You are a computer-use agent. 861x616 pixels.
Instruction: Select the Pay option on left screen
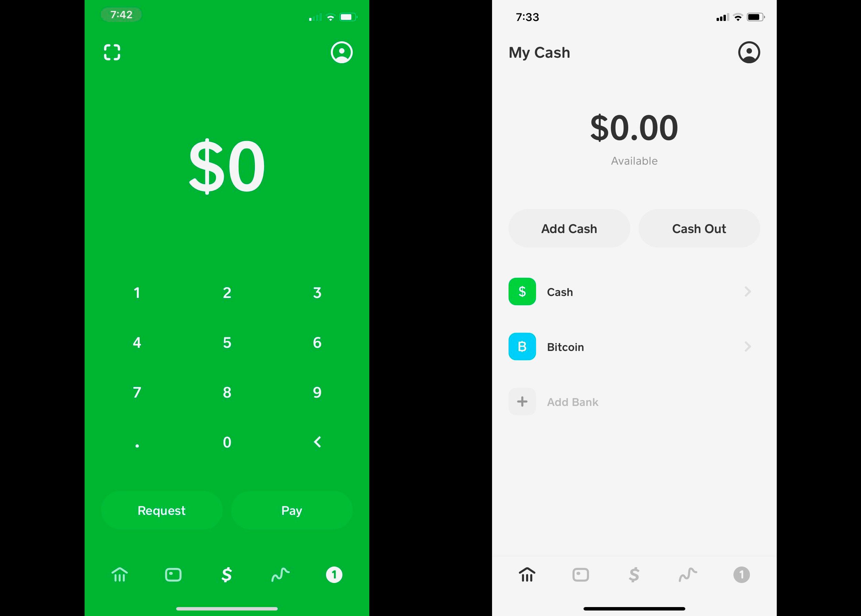(292, 511)
